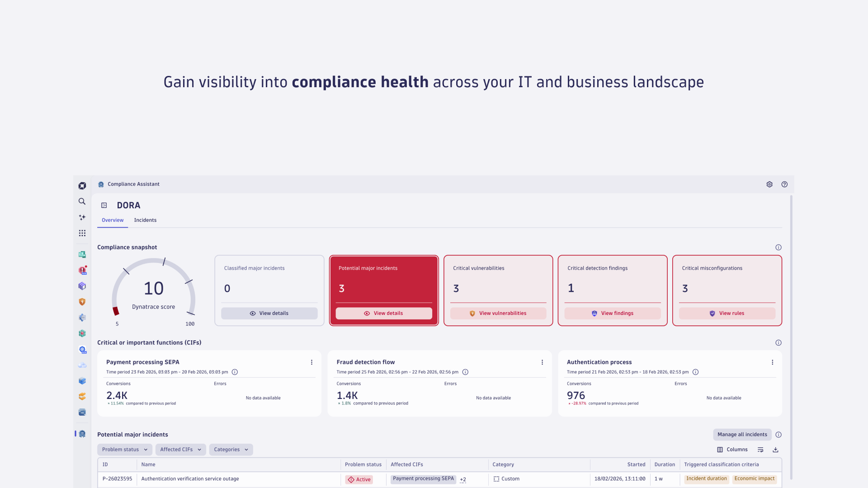Expand the Problem status filter

tap(124, 449)
